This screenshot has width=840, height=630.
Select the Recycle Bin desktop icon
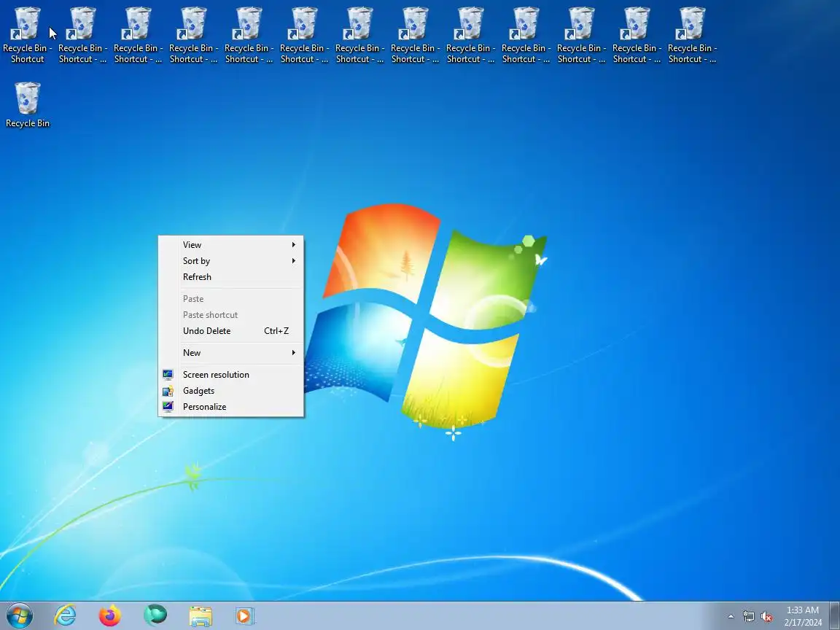click(27, 105)
